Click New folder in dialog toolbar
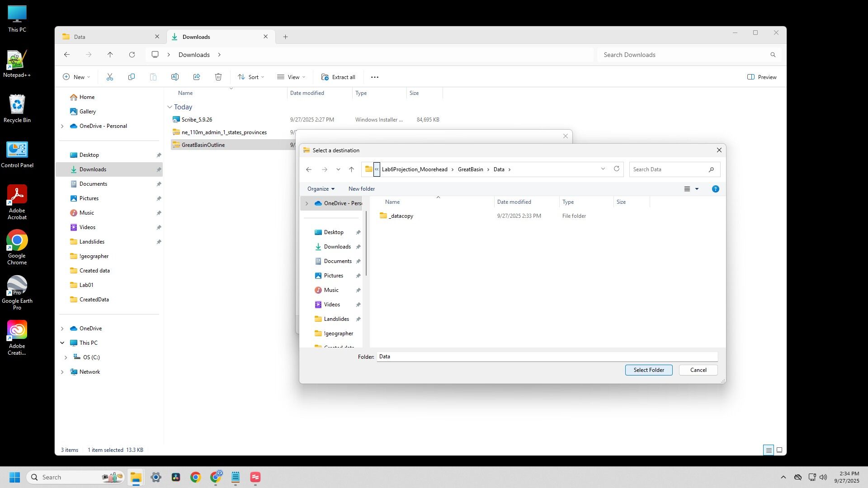Viewport: 868px width, 488px height. pyautogui.click(x=361, y=189)
